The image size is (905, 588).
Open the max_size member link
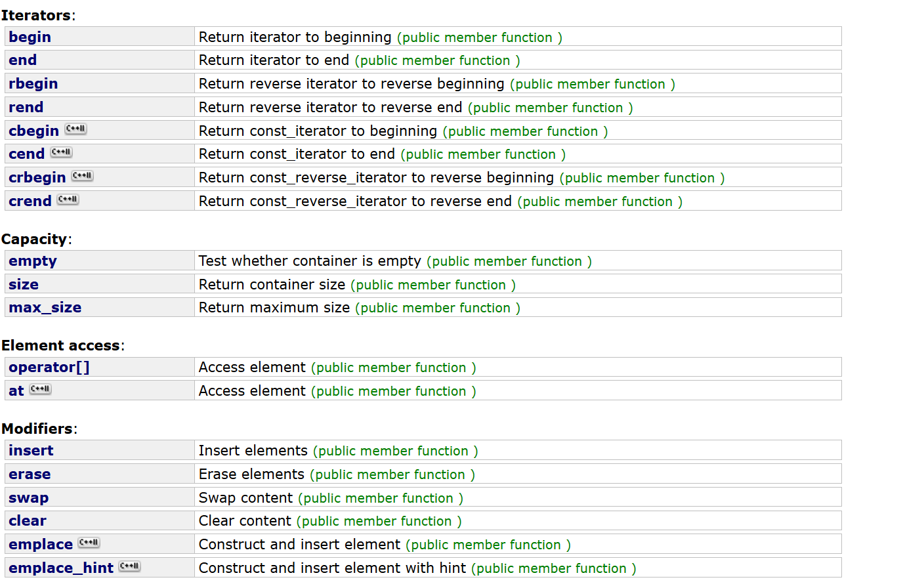pos(45,308)
